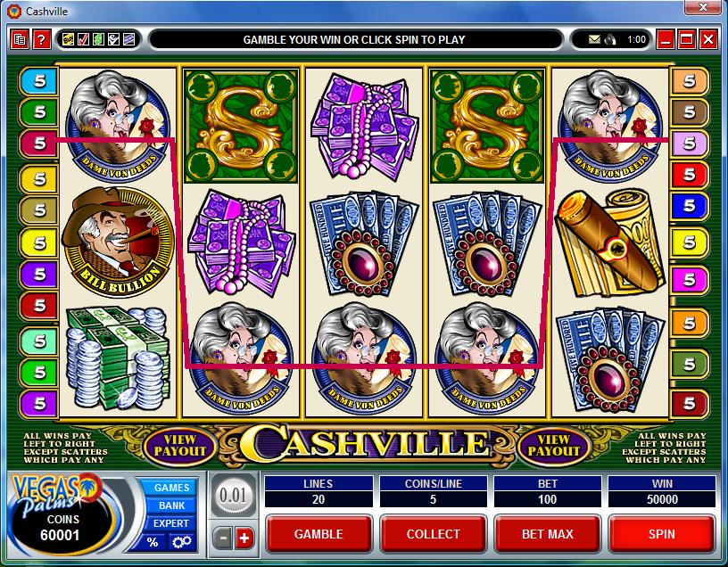Toggle Expert mode button
The image size is (728, 567).
click(171, 523)
